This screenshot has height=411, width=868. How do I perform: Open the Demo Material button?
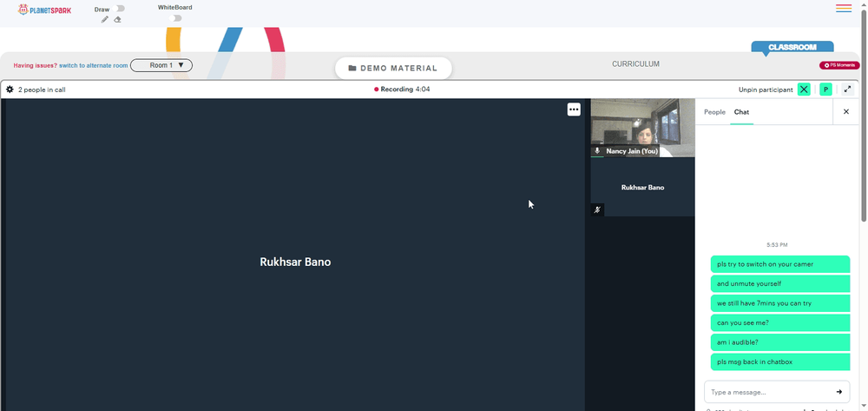(x=393, y=68)
